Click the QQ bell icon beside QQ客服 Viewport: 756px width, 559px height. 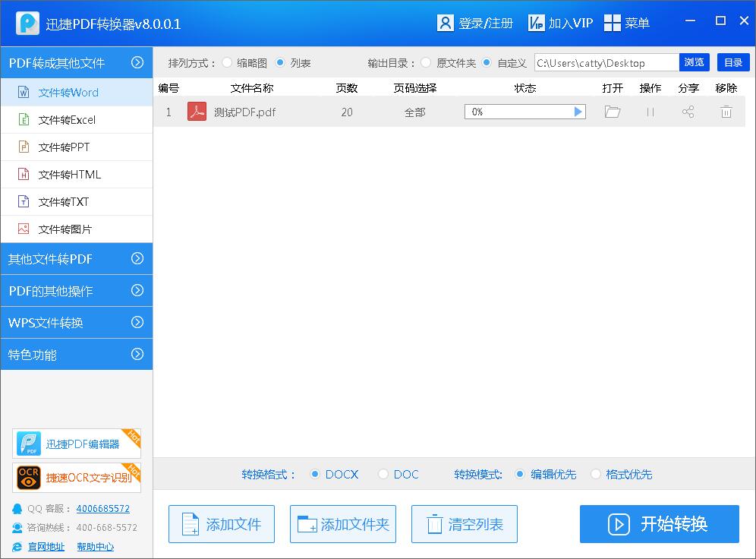pos(17,509)
